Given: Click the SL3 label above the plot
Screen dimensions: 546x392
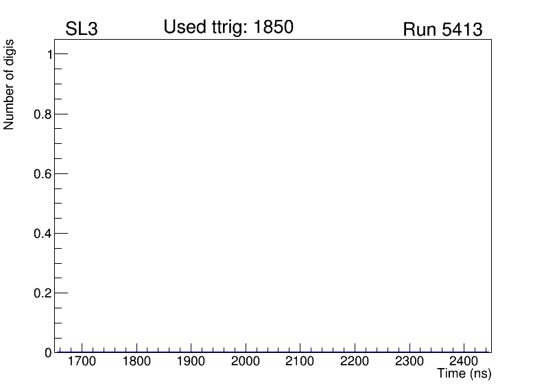Looking at the screenshot, I should click(x=82, y=30).
